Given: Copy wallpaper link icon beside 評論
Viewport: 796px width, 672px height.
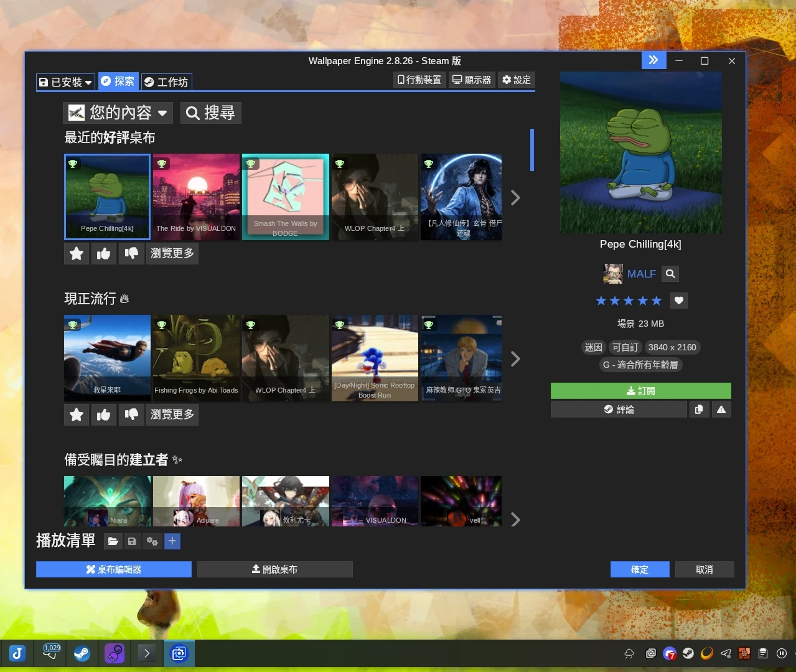Looking at the screenshot, I should tap(699, 409).
